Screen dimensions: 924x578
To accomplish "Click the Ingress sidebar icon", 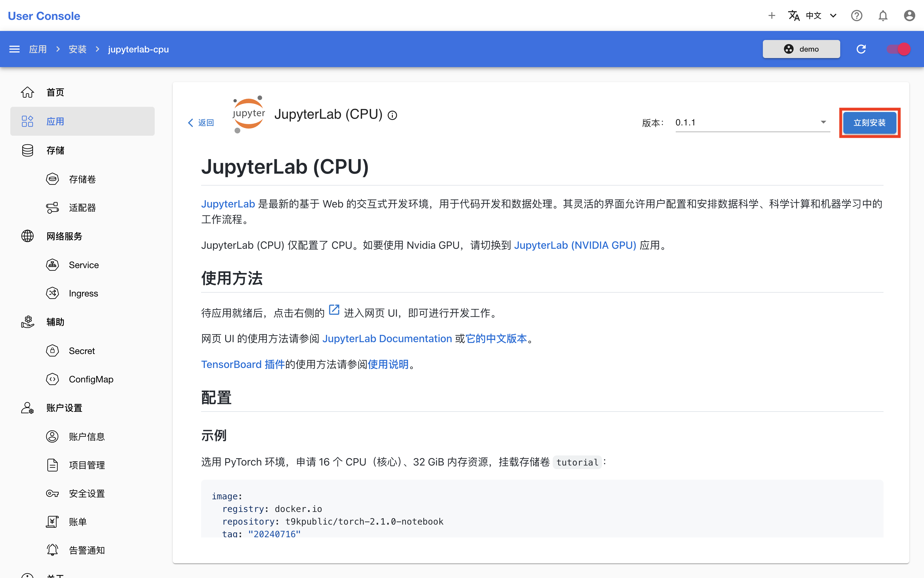I will point(52,293).
